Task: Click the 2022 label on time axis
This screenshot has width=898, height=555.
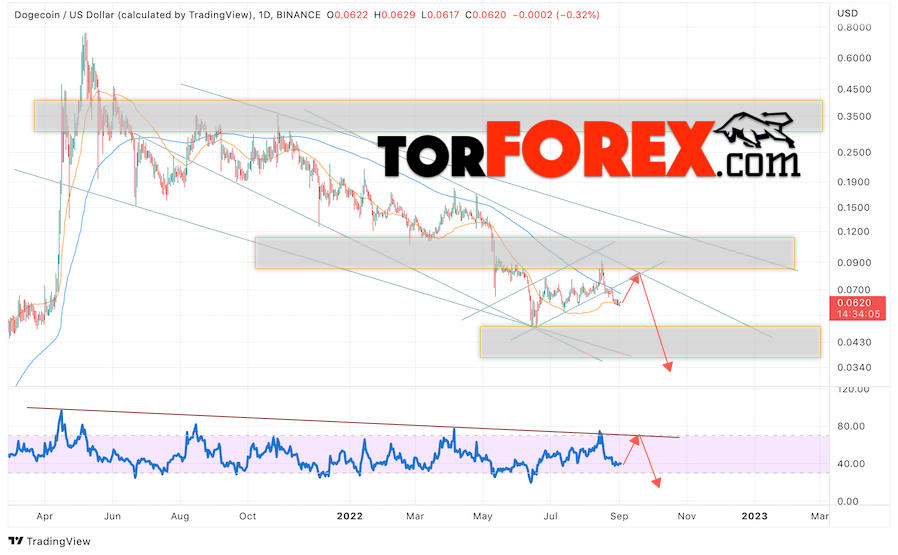Action: click(349, 517)
